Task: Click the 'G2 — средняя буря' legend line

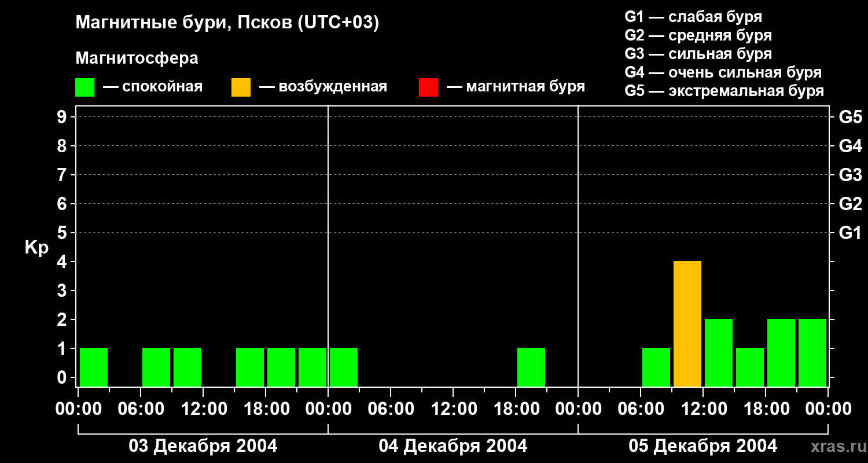Action: click(x=698, y=35)
